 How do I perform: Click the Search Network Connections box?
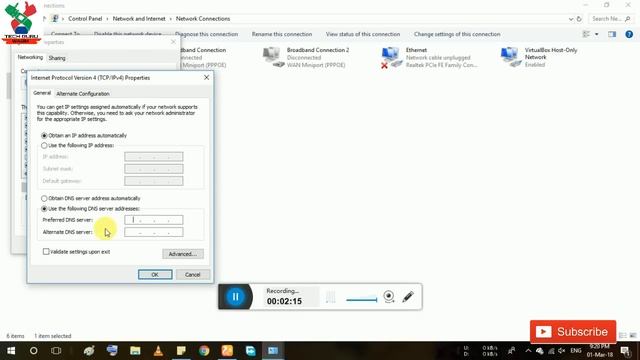point(611,19)
